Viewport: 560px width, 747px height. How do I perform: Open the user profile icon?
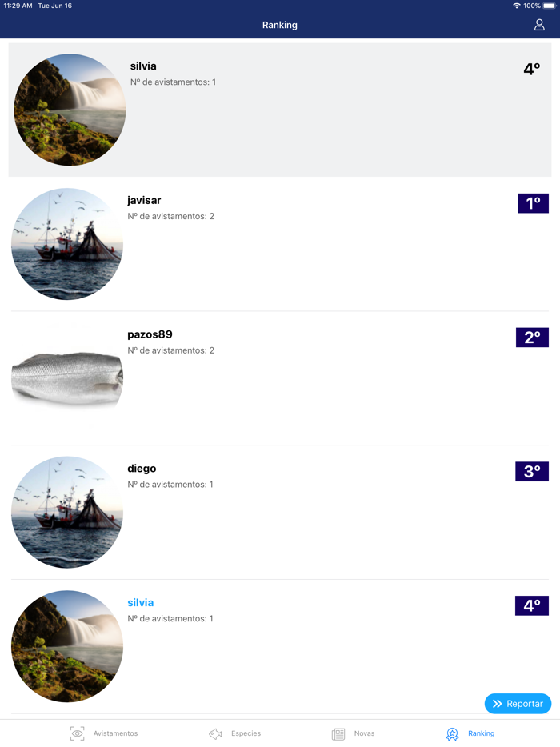coord(539,25)
